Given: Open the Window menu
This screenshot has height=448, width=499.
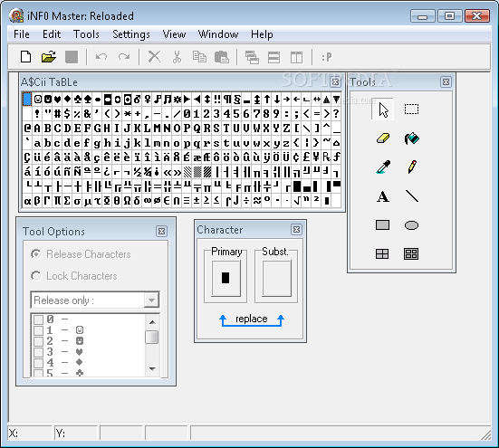Looking at the screenshot, I should point(218,34).
